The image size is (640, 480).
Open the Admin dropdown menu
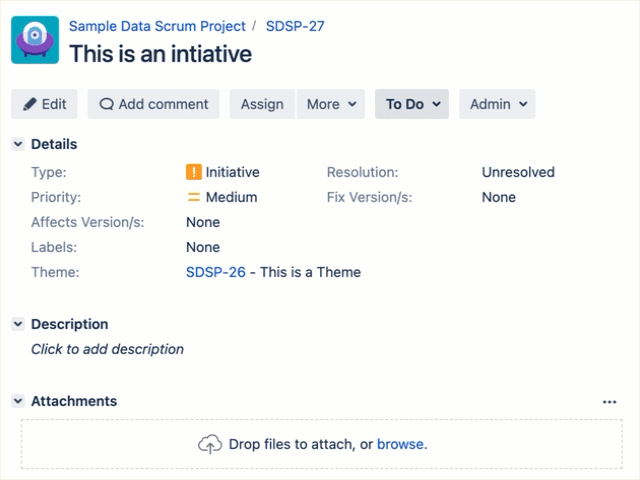pos(497,104)
